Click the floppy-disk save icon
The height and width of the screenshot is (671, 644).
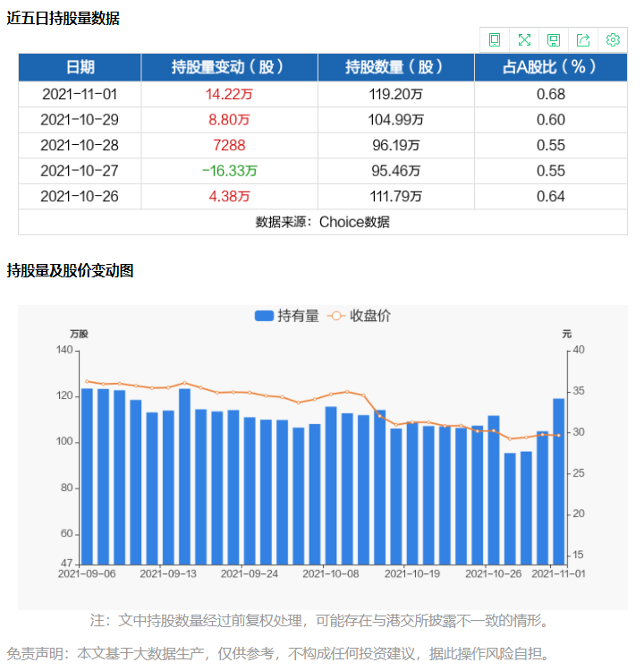click(x=554, y=39)
